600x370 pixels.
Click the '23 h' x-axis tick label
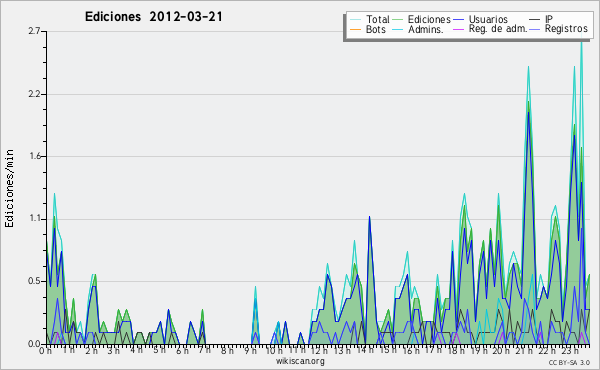(x=569, y=351)
